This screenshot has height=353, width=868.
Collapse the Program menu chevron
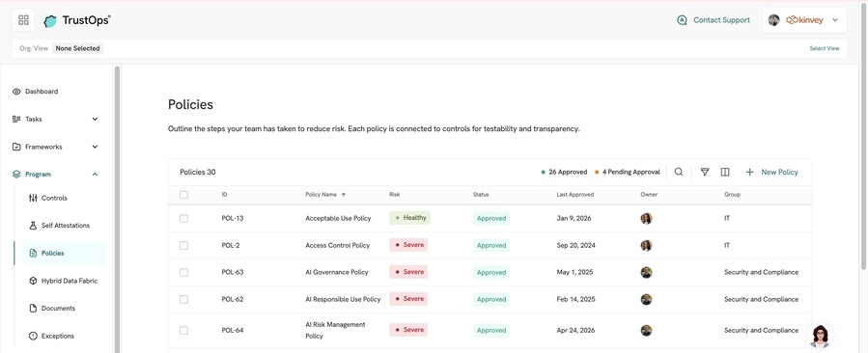pos(95,175)
